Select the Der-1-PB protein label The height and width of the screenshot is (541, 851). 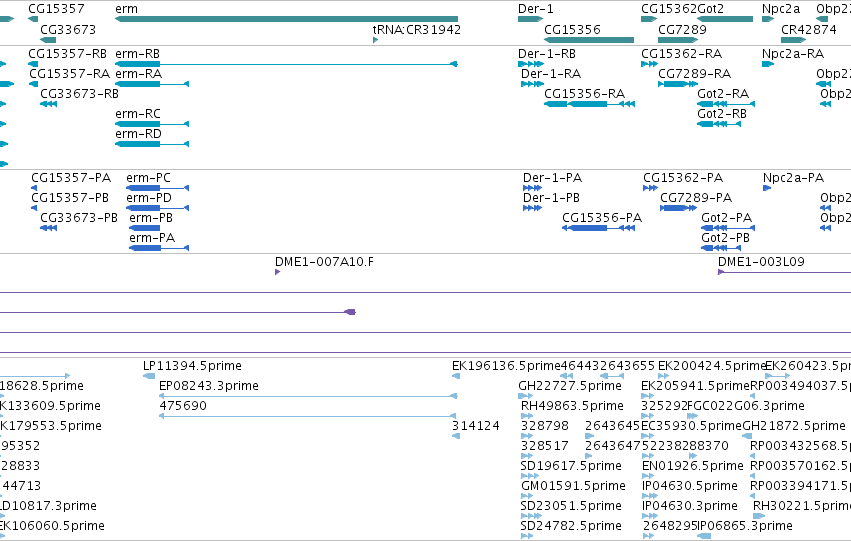click(x=551, y=198)
